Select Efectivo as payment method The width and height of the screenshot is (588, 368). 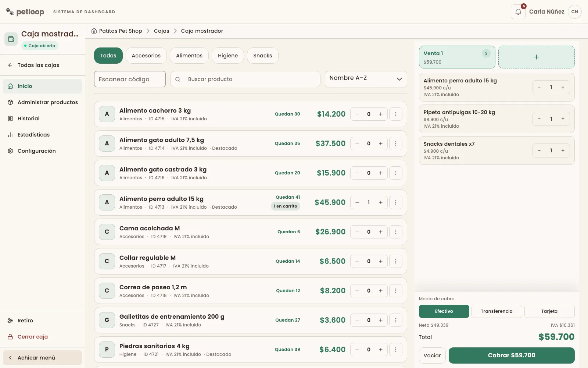coord(444,311)
